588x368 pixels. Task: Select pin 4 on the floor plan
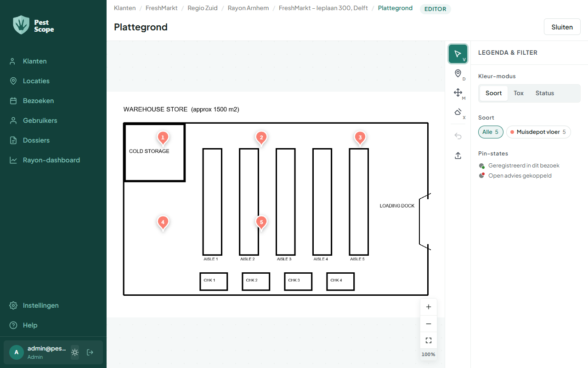coord(163,223)
